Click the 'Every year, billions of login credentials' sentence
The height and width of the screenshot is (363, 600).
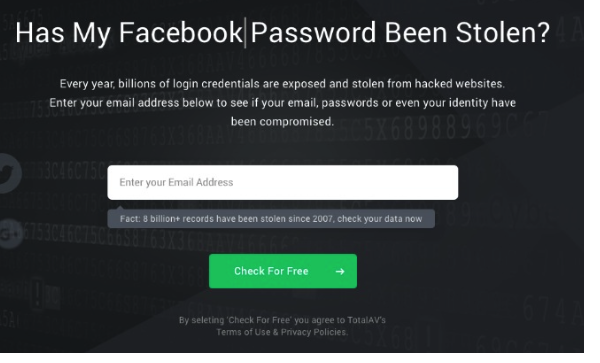(x=282, y=84)
